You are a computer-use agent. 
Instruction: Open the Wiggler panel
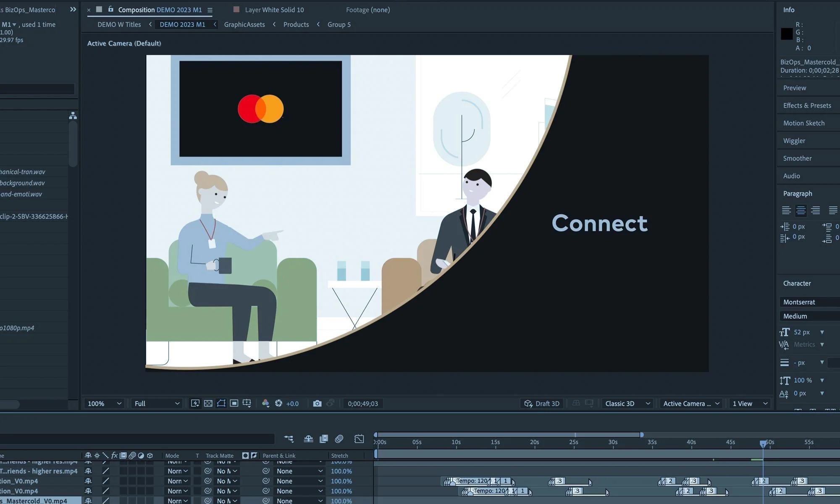[x=794, y=141]
